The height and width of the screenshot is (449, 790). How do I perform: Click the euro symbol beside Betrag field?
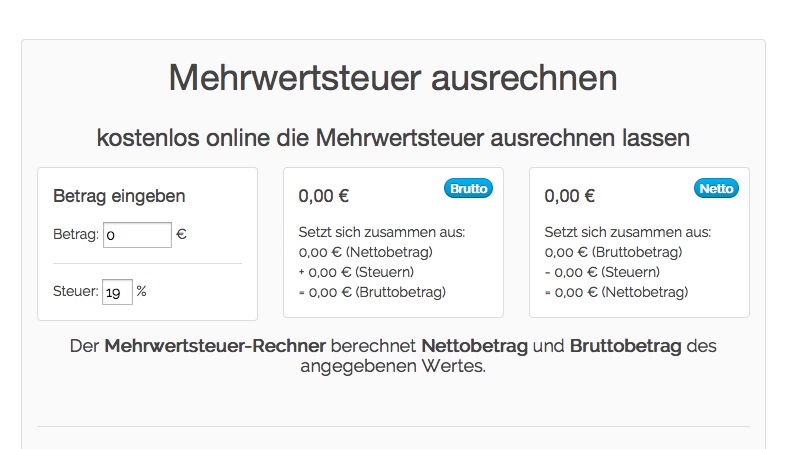(x=181, y=234)
